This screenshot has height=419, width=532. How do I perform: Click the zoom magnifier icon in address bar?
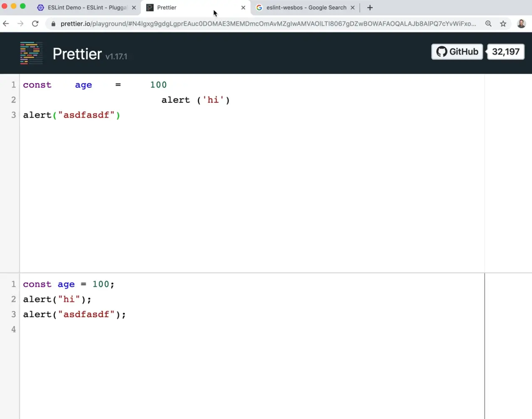[488, 24]
